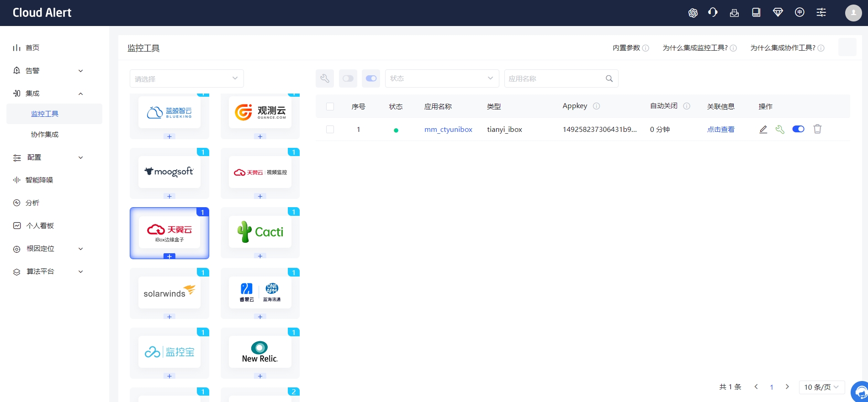Screen dimensions: 868x402
Task: Open the ChatGPT AI assistant icon
Action: tap(693, 13)
